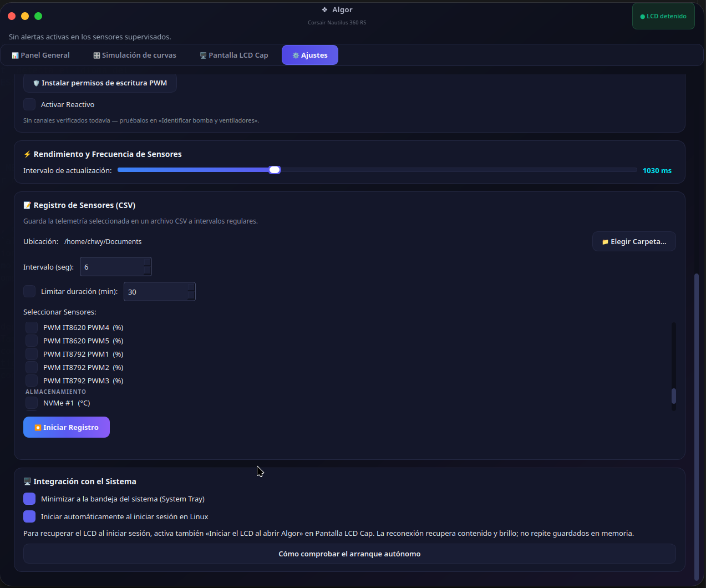This screenshot has width=706, height=588.
Task: Toggle Iniciar automáticamente al iniciar sesión
Action: pos(29,516)
